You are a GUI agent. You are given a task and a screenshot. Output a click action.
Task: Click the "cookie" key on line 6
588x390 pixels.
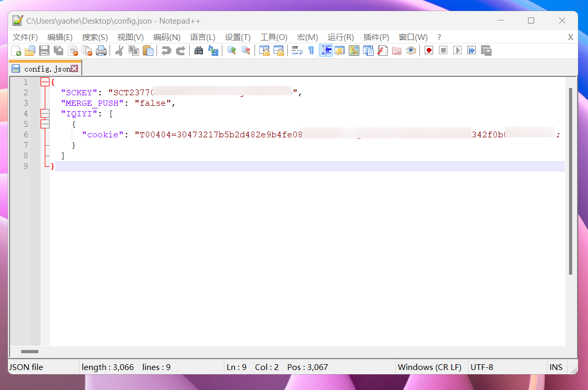point(103,135)
